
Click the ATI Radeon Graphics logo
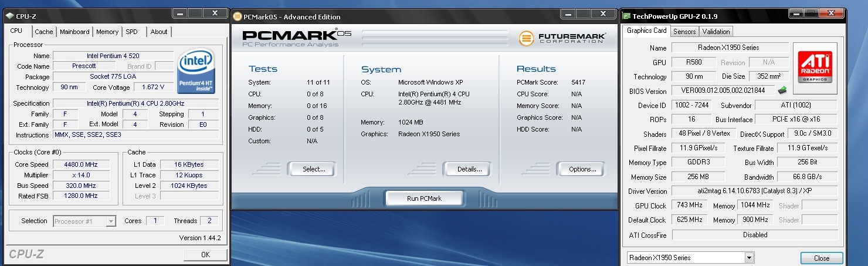(x=816, y=68)
